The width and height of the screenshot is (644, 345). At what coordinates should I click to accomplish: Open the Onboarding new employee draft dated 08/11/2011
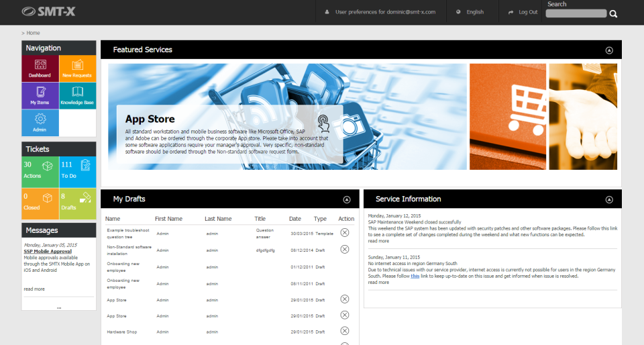(x=123, y=284)
